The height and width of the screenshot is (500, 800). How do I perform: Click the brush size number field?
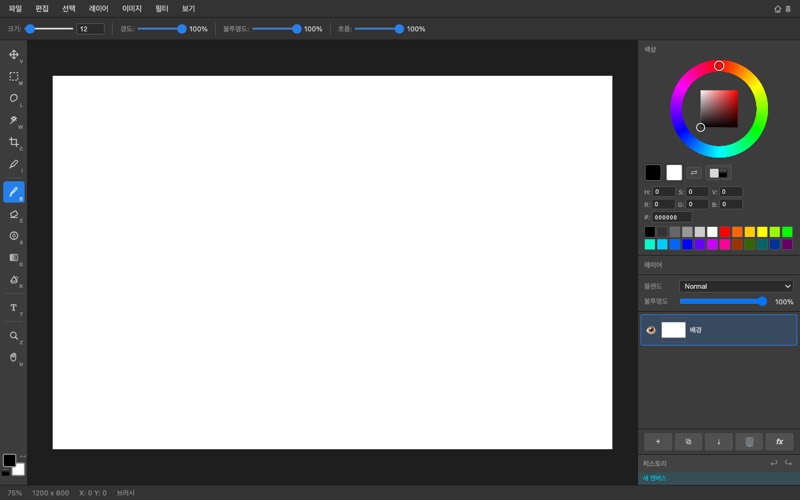[90, 29]
